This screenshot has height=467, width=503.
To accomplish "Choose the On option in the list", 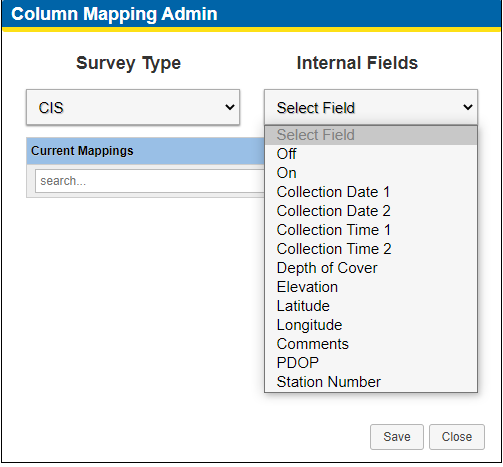I will pyautogui.click(x=371, y=173).
